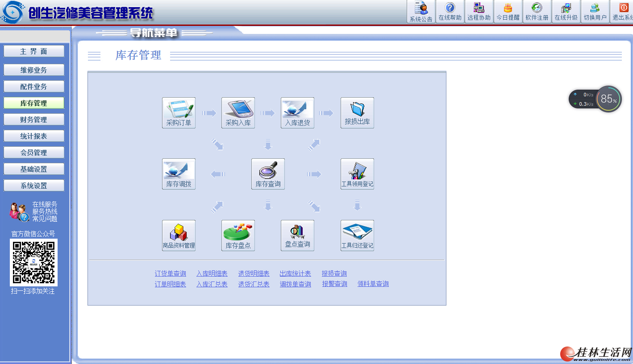Launch the 库存盘点 stocktaking icon

(x=238, y=236)
